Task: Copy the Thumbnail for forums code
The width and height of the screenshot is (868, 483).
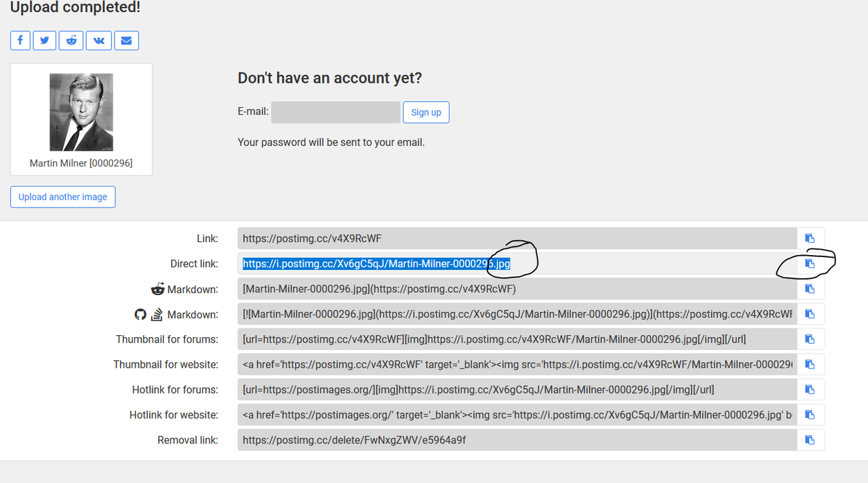Action: pos(810,339)
